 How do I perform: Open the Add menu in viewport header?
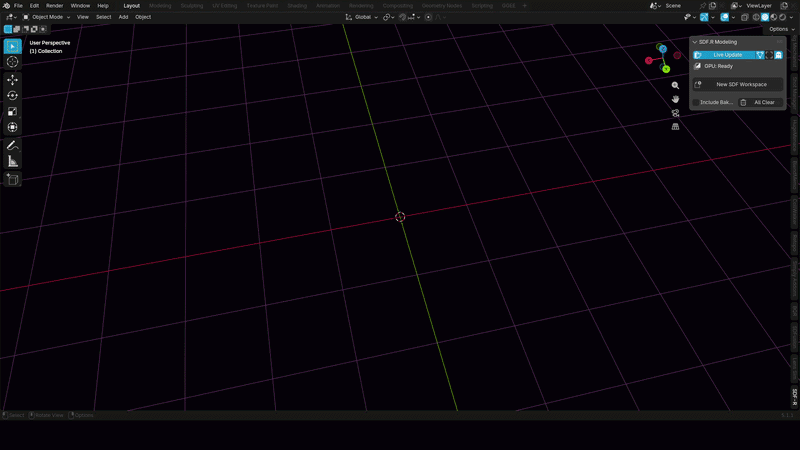(x=123, y=17)
